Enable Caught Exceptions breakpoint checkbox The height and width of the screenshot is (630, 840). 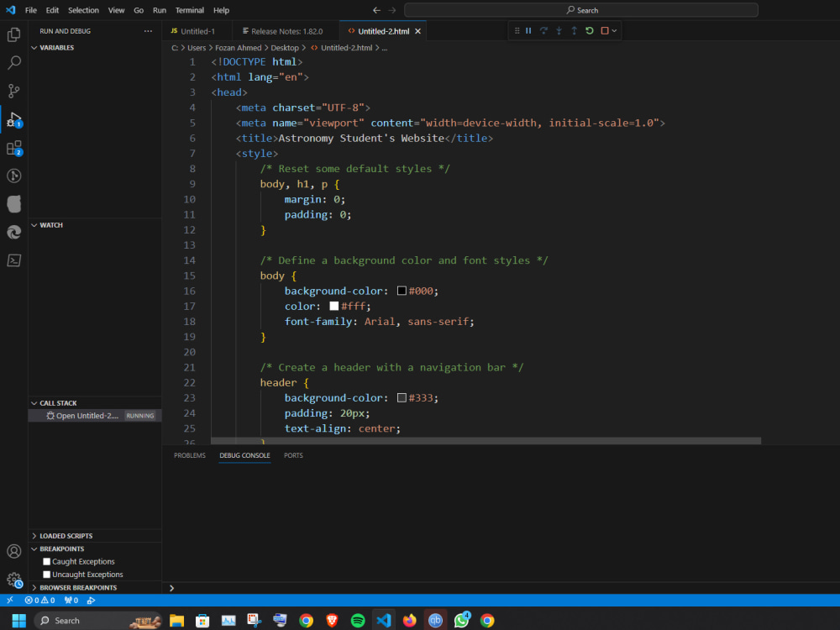(46, 561)
